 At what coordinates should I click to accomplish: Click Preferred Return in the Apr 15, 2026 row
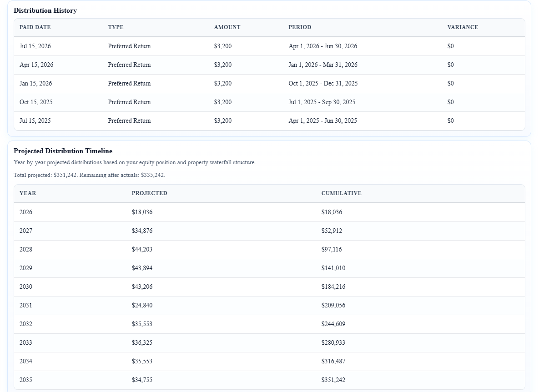pyautogui.click(x=129, y=65)
